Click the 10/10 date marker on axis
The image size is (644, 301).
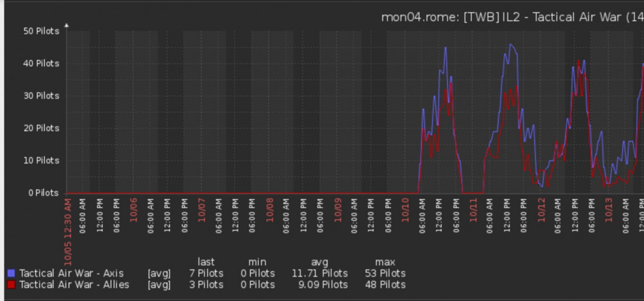[406, 211]
